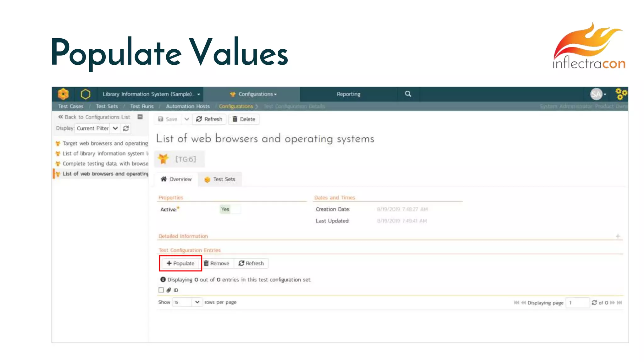The height and width of the screenshot is (362, 644).
Task: Click the yellow hexagon workspace icon
Action: [85, 94]
